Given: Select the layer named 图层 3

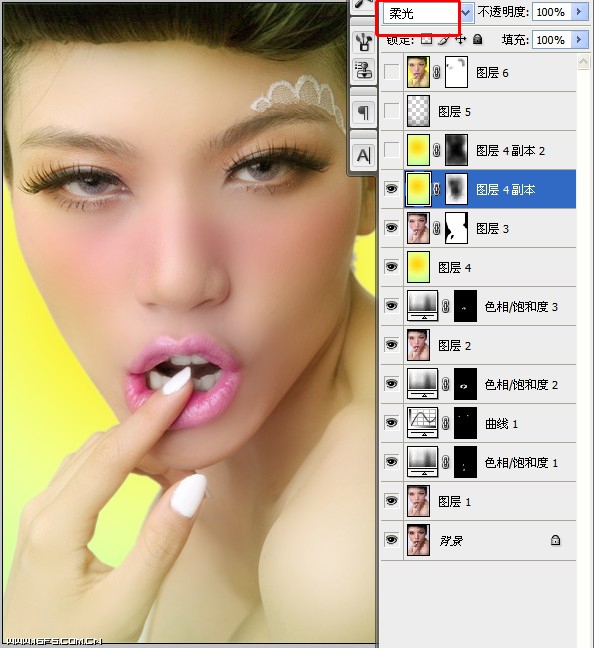Looking at the screenshot, I should point(492,229).
